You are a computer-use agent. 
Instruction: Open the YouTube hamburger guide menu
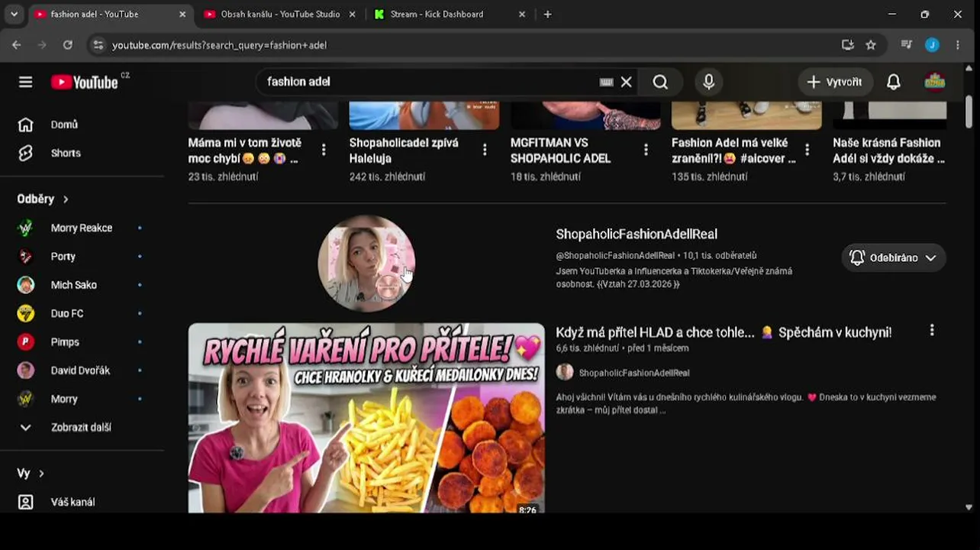click(x=25, y=82)
